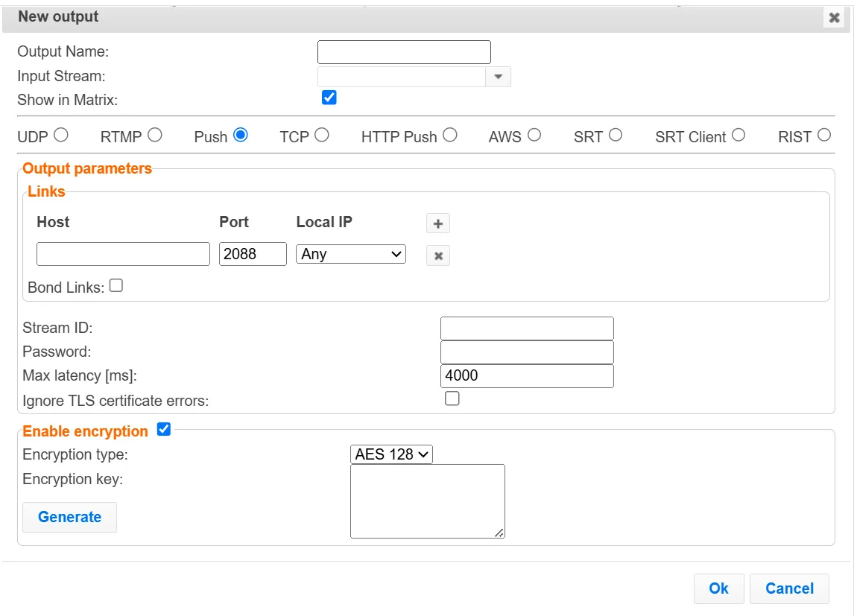Select the UDP output type
The width and height of the screenshot is (854, 616).
(61, 135)
